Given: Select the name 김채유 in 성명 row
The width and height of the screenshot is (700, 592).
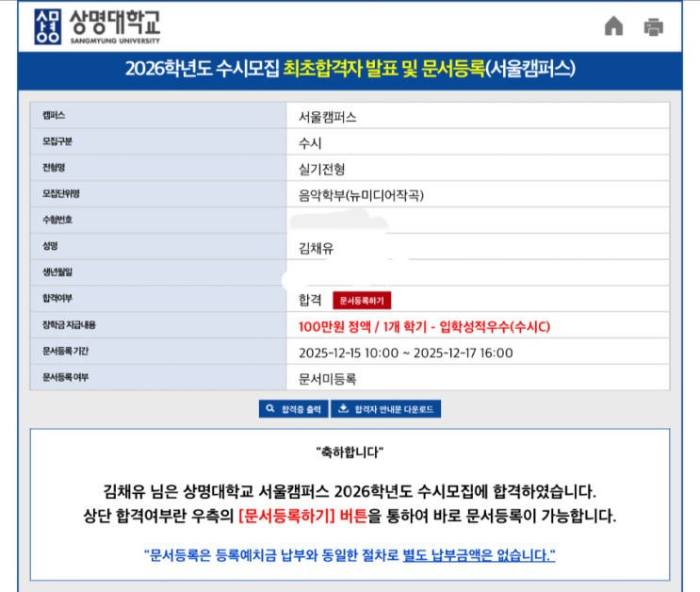Looking at the screenshot, I should coord(316,248).
